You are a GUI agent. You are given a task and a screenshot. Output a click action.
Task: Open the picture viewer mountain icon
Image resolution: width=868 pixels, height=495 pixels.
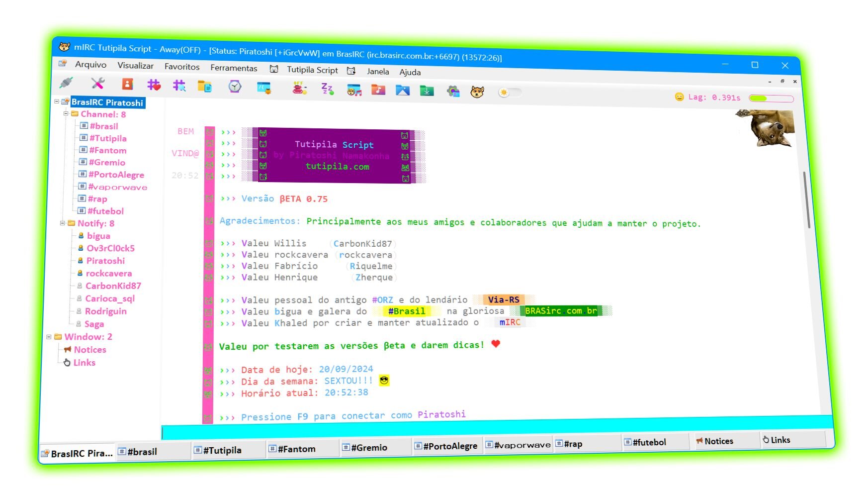pos(403,91)
